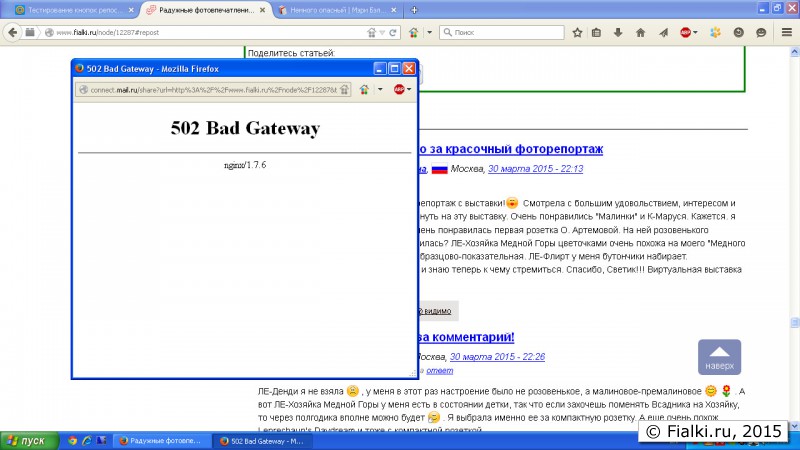Viewport: 800px width, 450px height.
Task: Click the page scrollbar up arrow
Action: tap(794, 52)
